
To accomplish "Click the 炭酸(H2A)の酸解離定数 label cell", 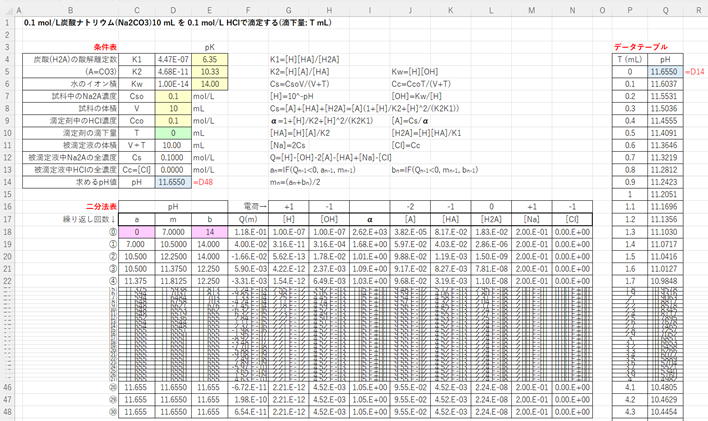I will pos(70,59).
